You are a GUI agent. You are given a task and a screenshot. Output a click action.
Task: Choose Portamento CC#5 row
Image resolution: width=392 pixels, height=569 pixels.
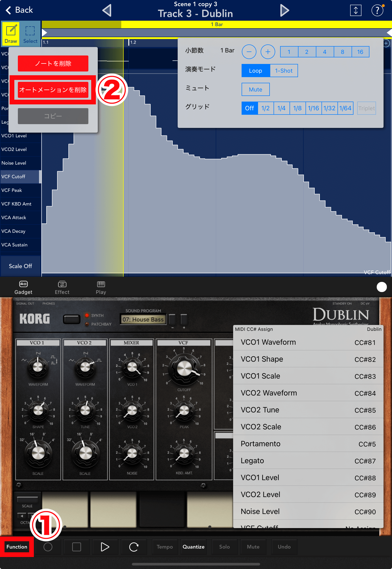pos(308,444)
